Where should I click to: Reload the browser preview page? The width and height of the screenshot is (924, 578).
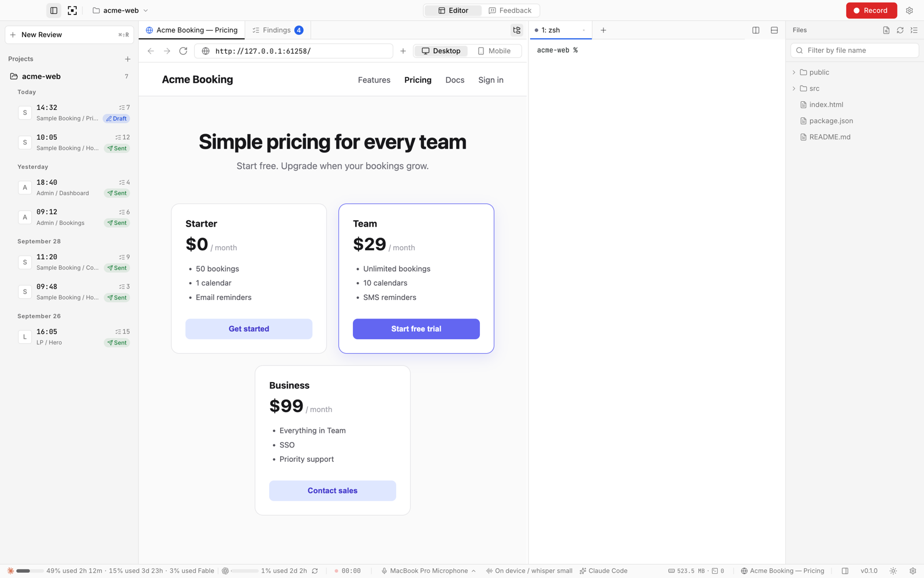pos(183,51)
